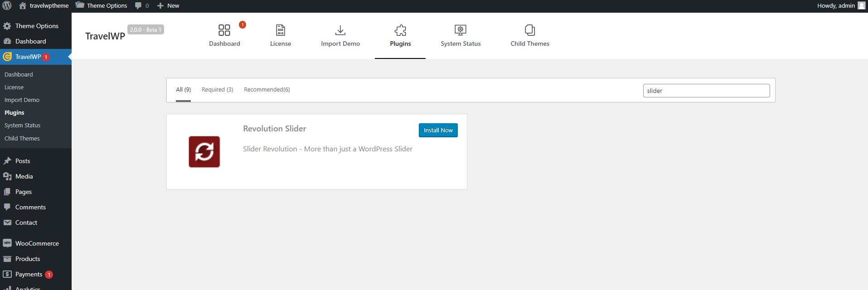
Task: Click the Child Themes copy icon
Action: (x=530, y=30)
